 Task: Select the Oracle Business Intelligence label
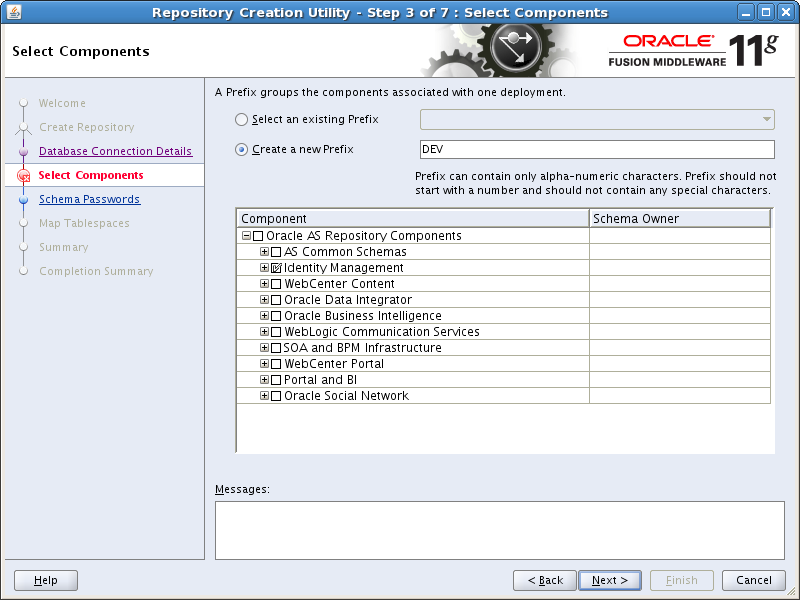click(363, 316)
